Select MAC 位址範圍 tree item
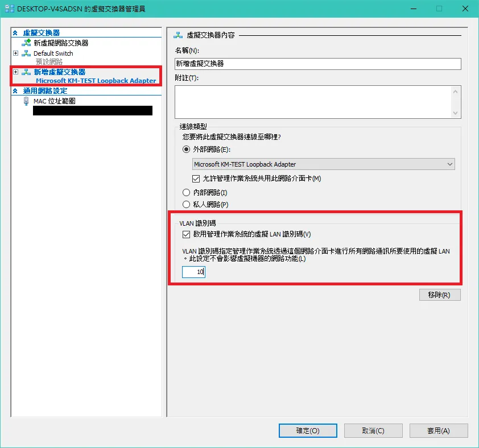This screenshot has width=479, height=448. coord(55,101)
